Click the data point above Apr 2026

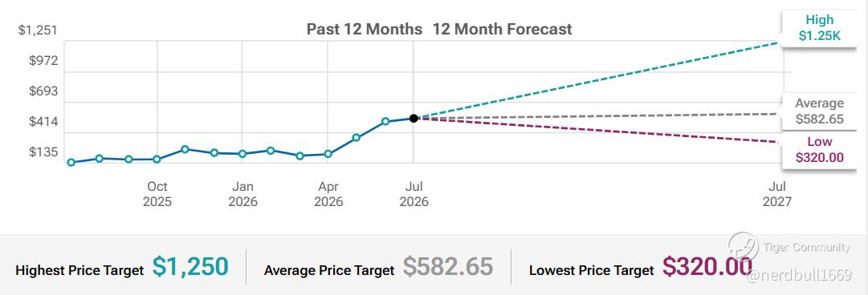point(328,154)
